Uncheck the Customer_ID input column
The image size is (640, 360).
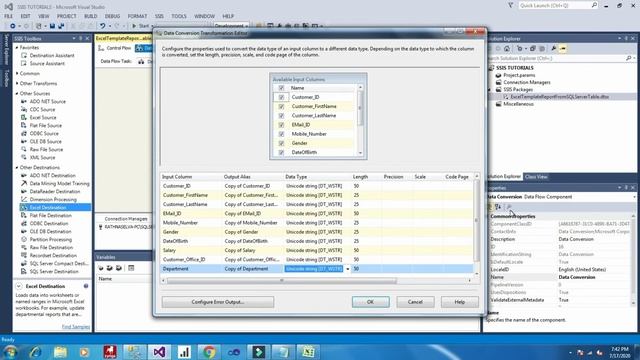281,97
